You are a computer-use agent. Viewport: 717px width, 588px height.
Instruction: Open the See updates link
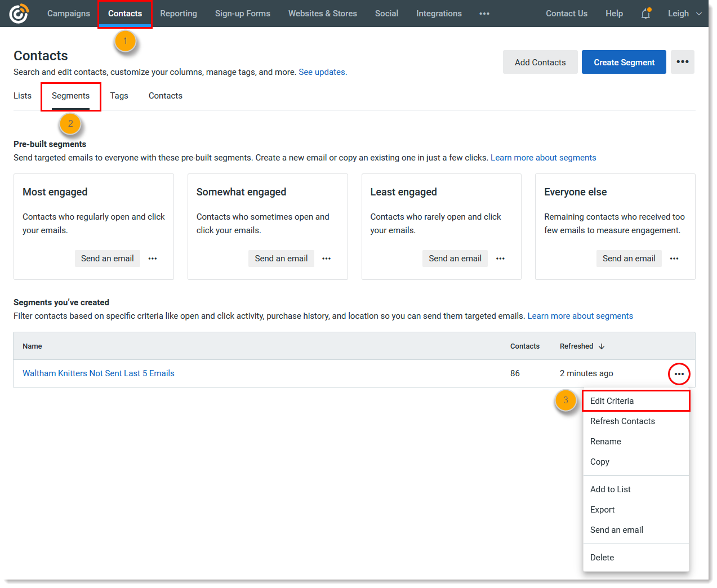pyautogui.click(x=322, y=72)
